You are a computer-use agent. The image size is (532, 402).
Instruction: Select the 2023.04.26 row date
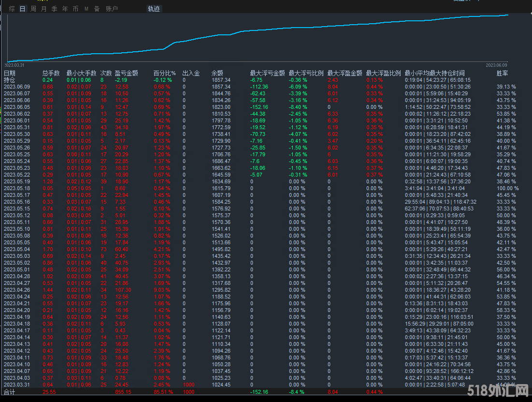click(x=16, y=290)
